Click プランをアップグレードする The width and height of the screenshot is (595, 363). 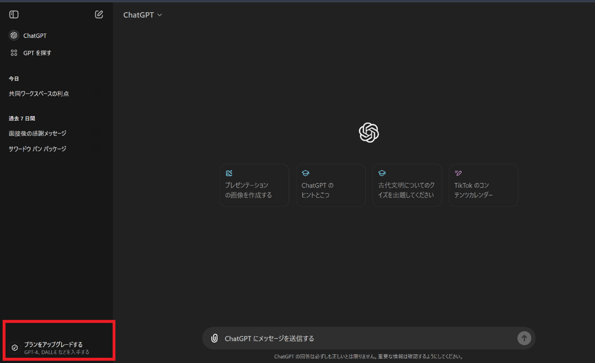[x=54, y=344]
